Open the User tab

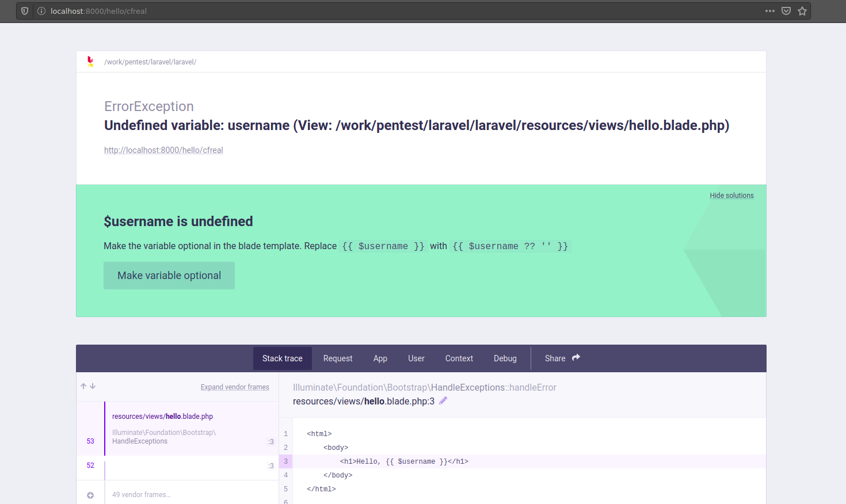416,358
